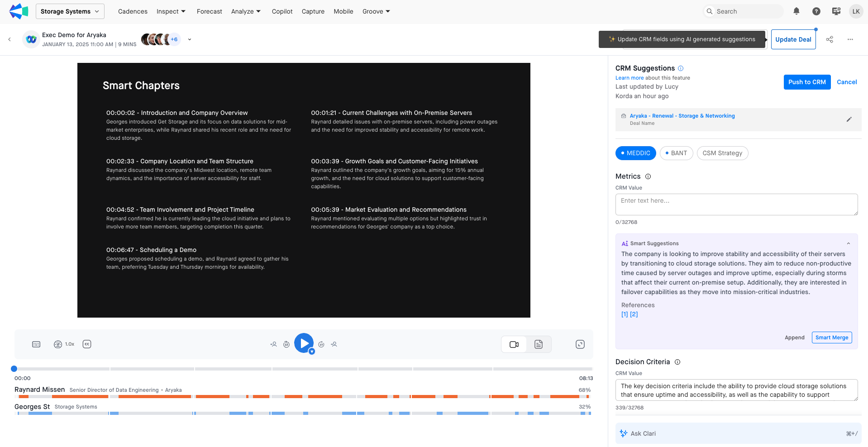The height and width of the screenshot is (447, 868).
Task: Open the Analyze menu
Action: click(246, 11)
